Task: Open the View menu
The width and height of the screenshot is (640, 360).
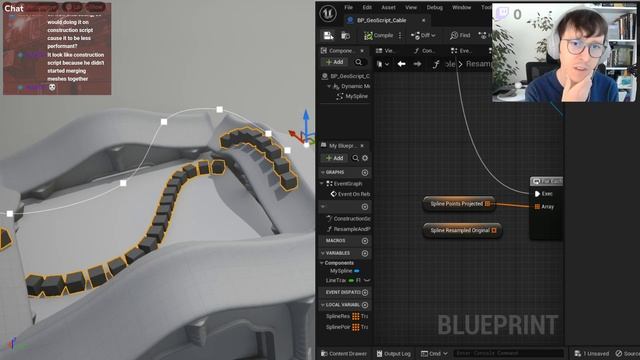Action: point(411,7)
